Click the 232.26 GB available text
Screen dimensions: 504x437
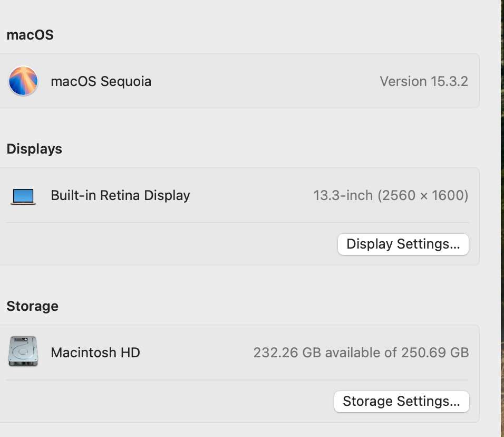[361, 352]
